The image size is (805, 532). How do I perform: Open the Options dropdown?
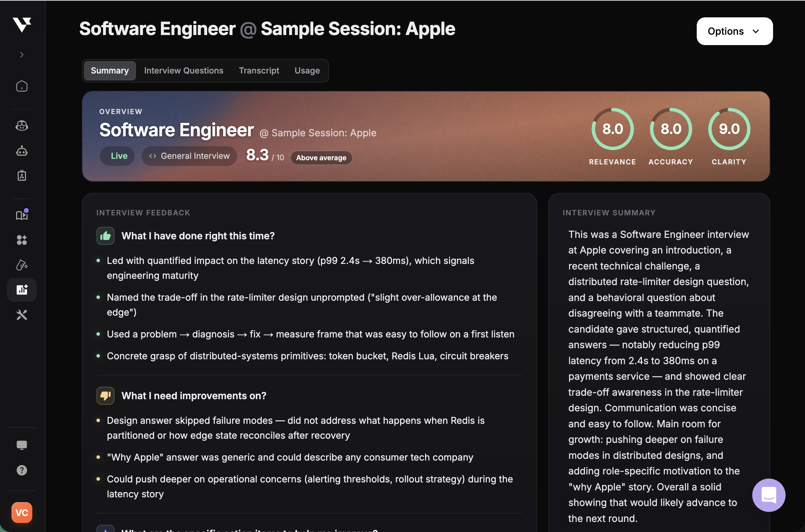coord(735,31)
